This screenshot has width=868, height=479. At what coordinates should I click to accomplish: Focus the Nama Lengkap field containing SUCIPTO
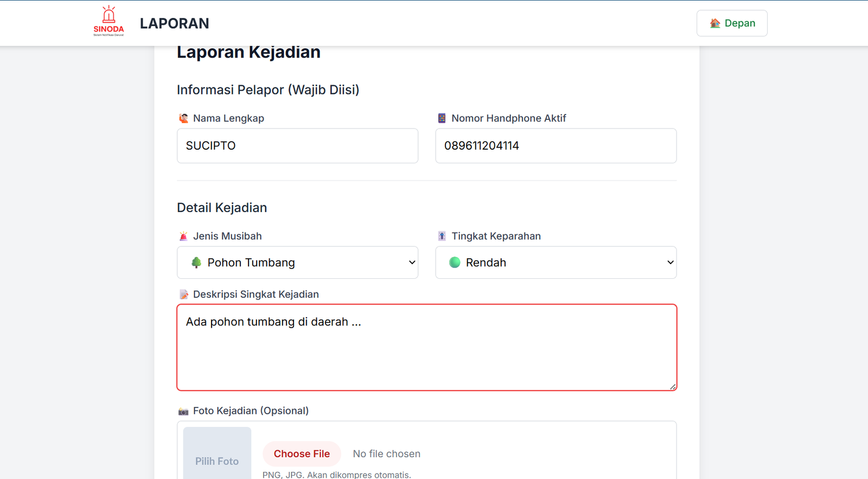coord(297,146)
